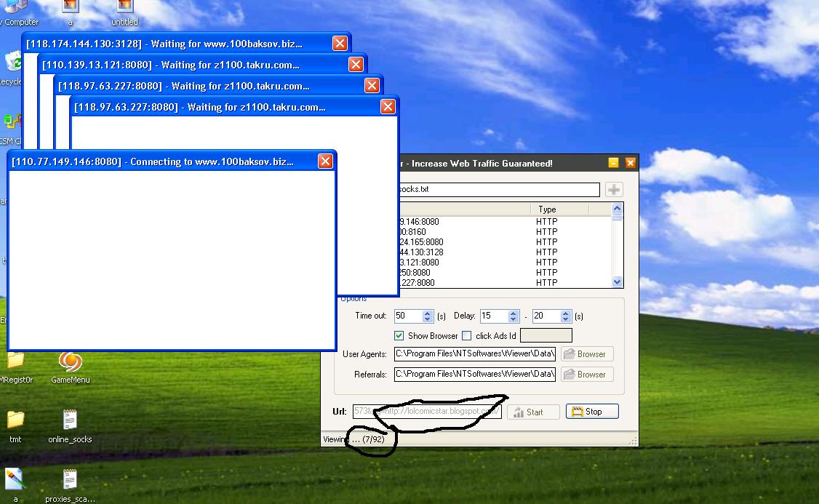Close the 110.139.13.121:8080 popup window
This screenshot has width=819, height=504.
(x=356, y=64)
